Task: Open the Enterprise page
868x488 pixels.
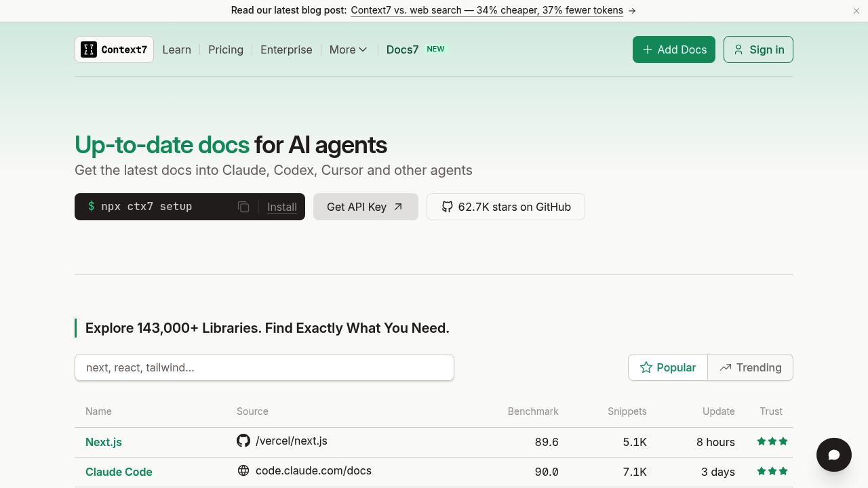Action: point(286,49)
